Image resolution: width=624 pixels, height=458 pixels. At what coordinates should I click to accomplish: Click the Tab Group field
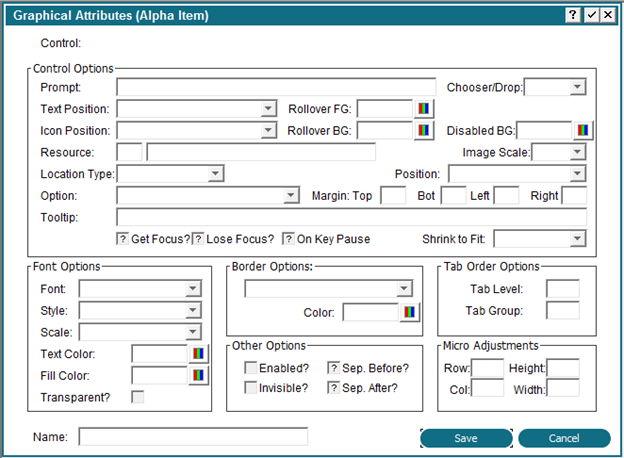coord(563,310)
